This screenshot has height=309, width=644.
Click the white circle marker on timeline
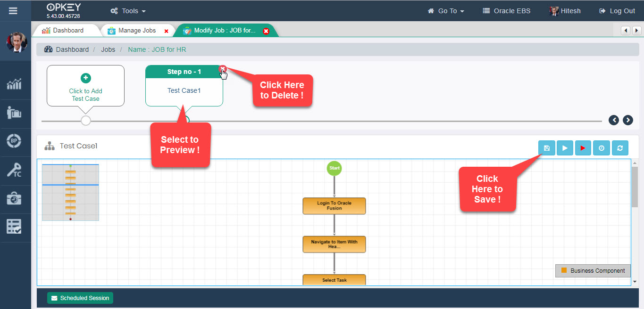coord(86,121)
